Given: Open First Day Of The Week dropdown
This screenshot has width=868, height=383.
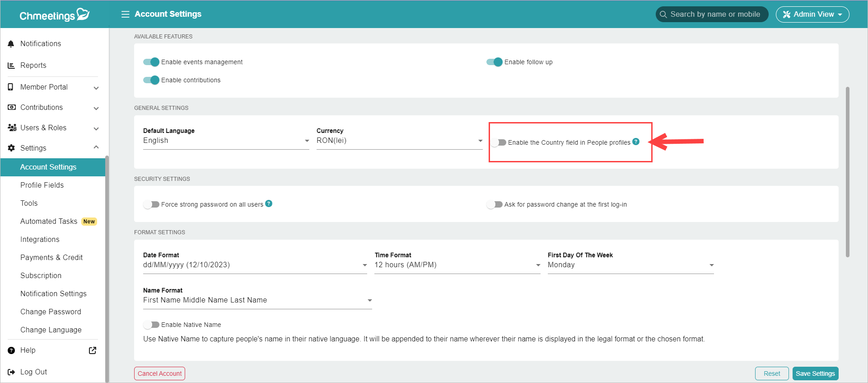Looking at the screenshot, I should coord(631,265).
